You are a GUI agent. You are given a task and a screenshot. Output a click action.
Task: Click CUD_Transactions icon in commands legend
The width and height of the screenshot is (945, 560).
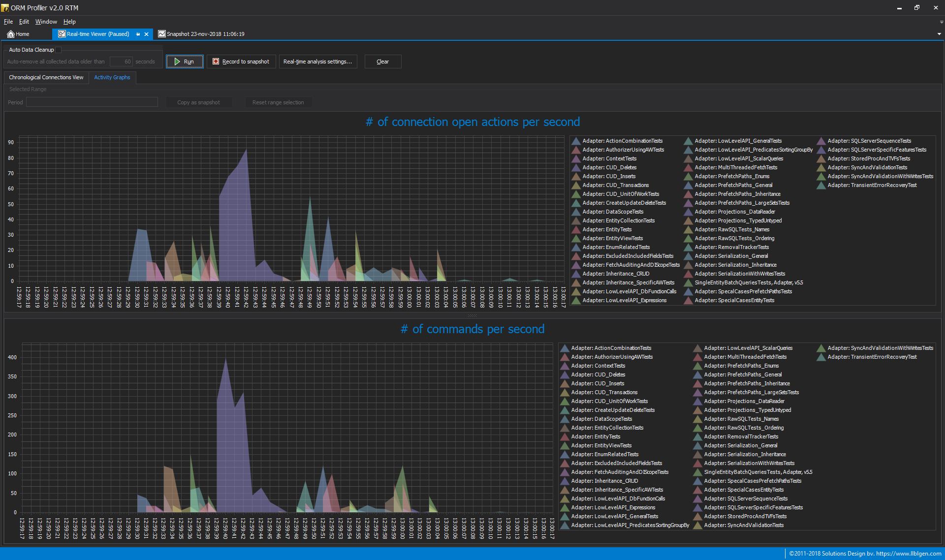point(565,392)
